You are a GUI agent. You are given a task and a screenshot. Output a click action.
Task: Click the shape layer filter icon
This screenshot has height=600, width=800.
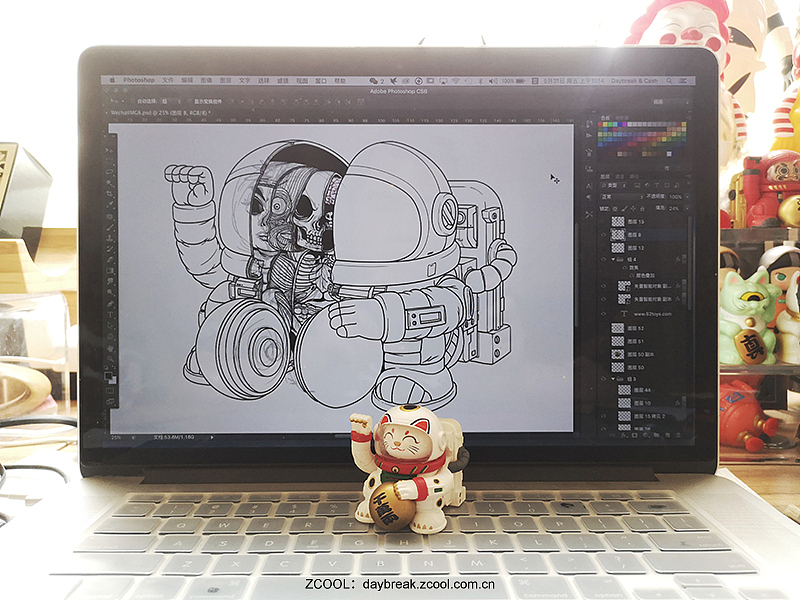[x=667, y=185]
